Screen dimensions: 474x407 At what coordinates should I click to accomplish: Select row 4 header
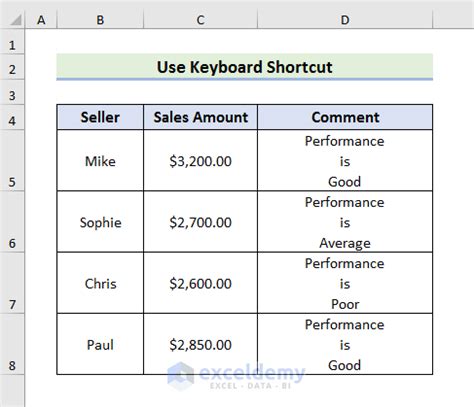click(x=12, y=117)
